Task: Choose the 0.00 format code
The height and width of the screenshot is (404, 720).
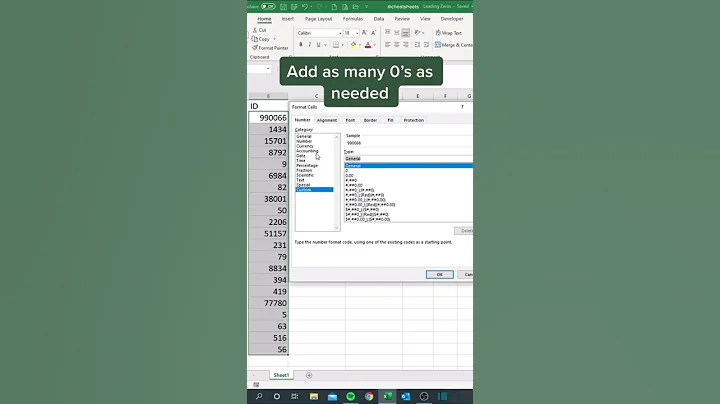Action: pos(349,175)
